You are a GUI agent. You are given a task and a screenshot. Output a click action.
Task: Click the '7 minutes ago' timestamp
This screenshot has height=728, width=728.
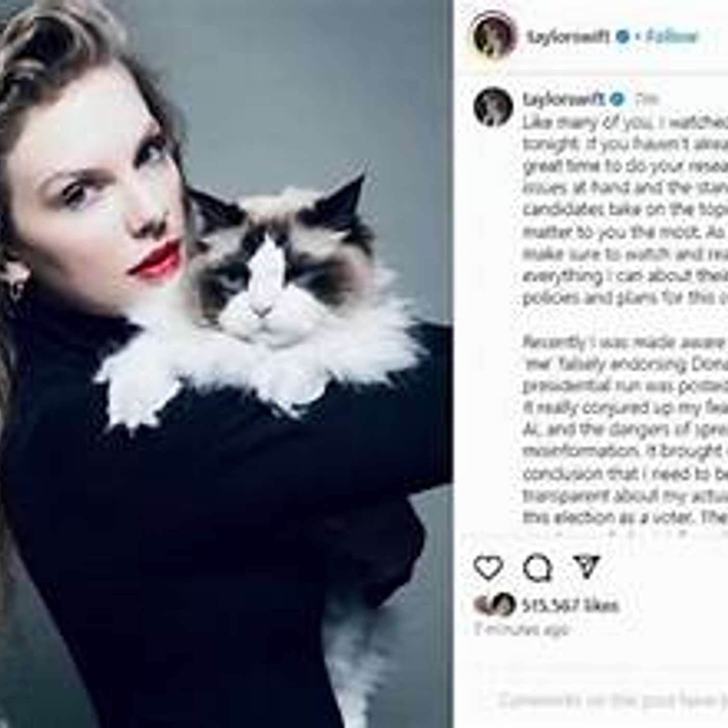[x=522, y=630]
